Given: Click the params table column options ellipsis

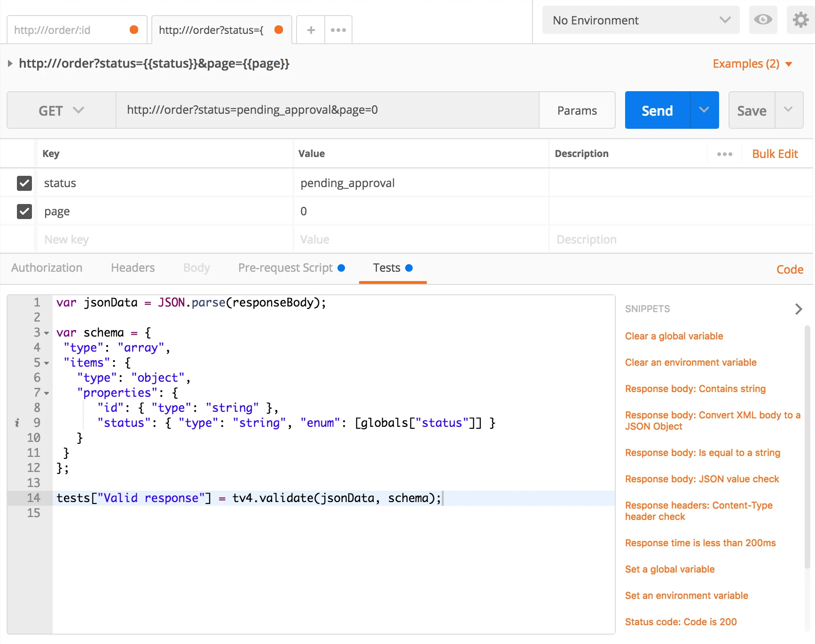Looking at the screenshot, I should point(724,154).
